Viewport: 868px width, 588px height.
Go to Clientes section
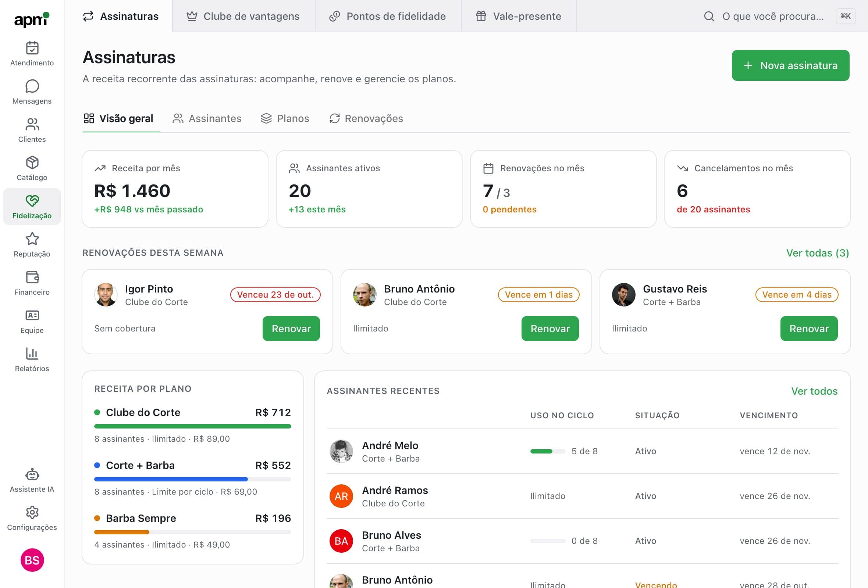[x=32, y=130]
